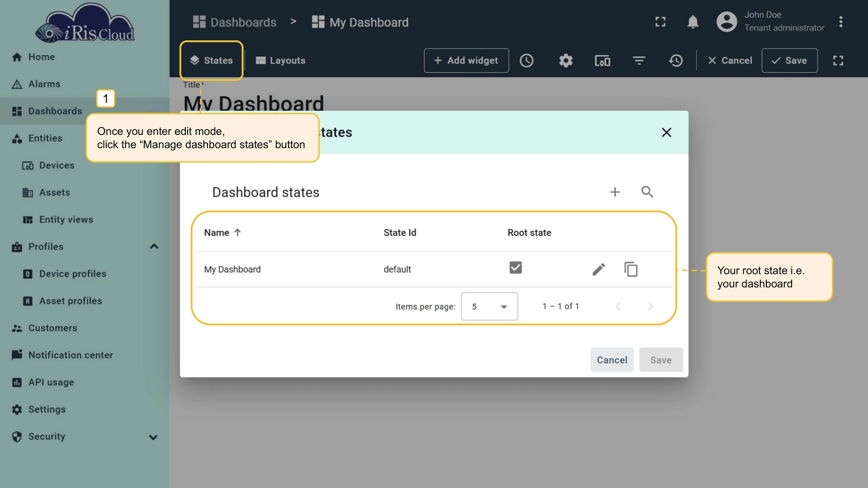Toggle fullscreen icon beside toolbar Save
868x488 pixels.
pos(838,61)
